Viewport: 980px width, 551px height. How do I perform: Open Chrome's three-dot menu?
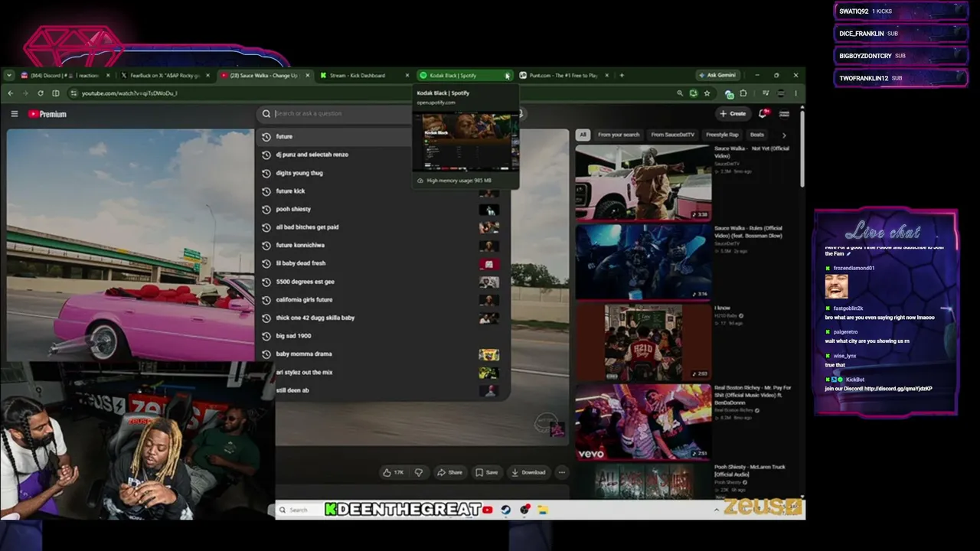coord(795,93)
